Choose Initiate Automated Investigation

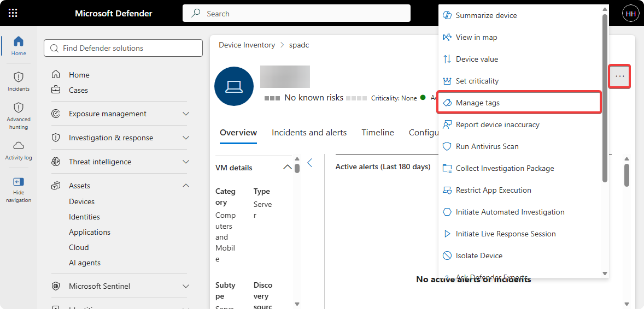521,212
